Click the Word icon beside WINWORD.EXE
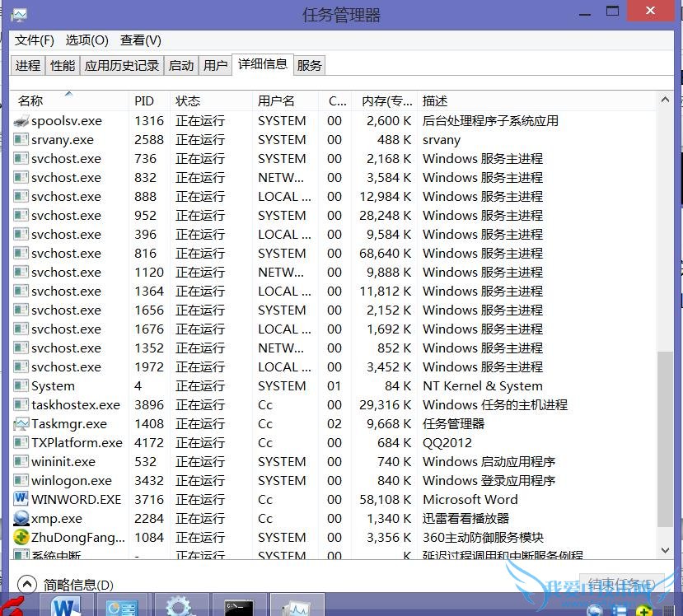The image size is (683, 616). pos(21,500)
